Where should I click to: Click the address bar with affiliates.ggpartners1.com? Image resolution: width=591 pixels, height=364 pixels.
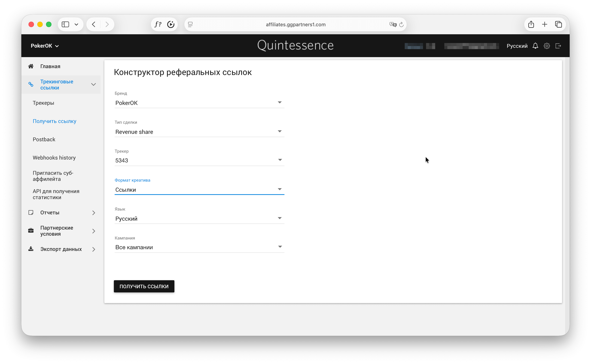[x=295, y=24]
